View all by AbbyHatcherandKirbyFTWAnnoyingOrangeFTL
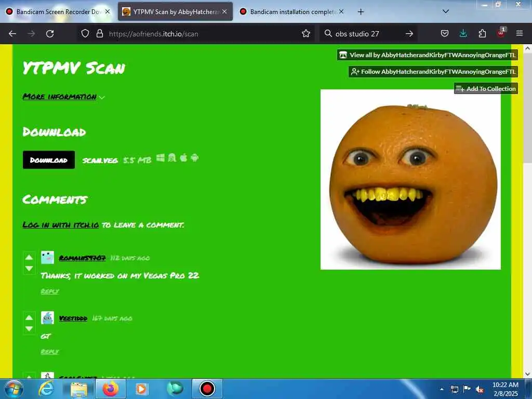The height and width of the screenshot is (399, 532). 428,55
